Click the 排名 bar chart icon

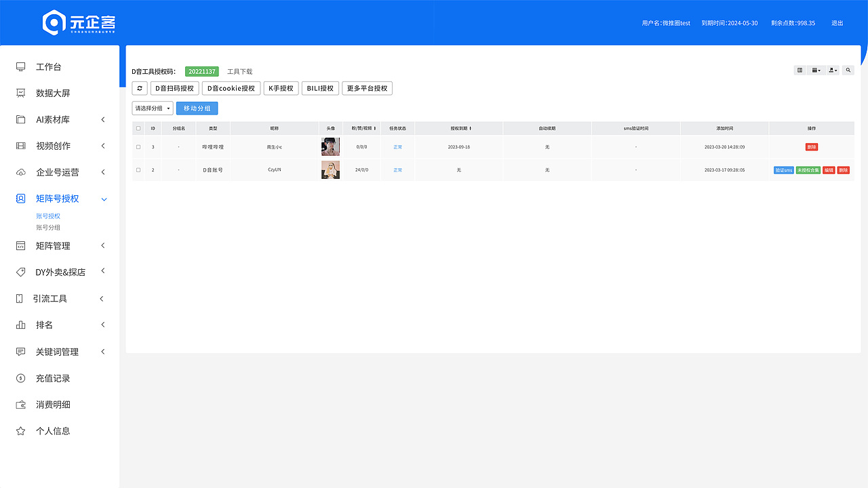[x=21, y=325]
